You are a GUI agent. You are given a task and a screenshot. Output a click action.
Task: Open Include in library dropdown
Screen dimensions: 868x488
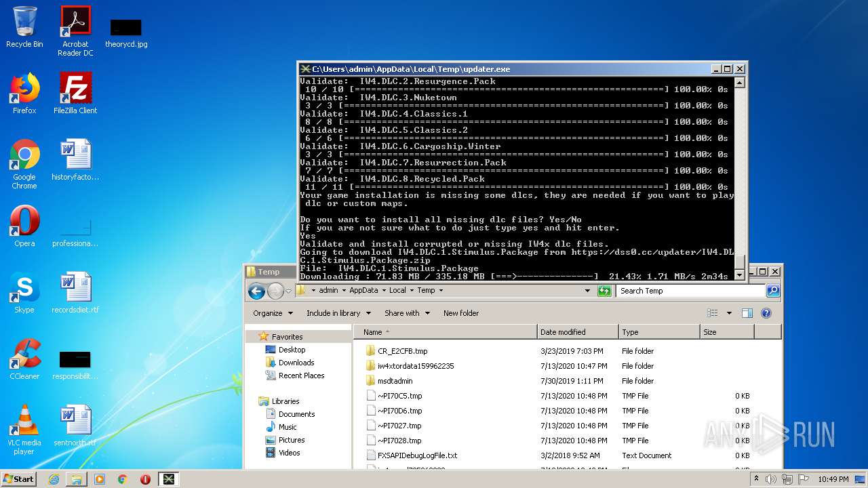(x=338, y=313)
